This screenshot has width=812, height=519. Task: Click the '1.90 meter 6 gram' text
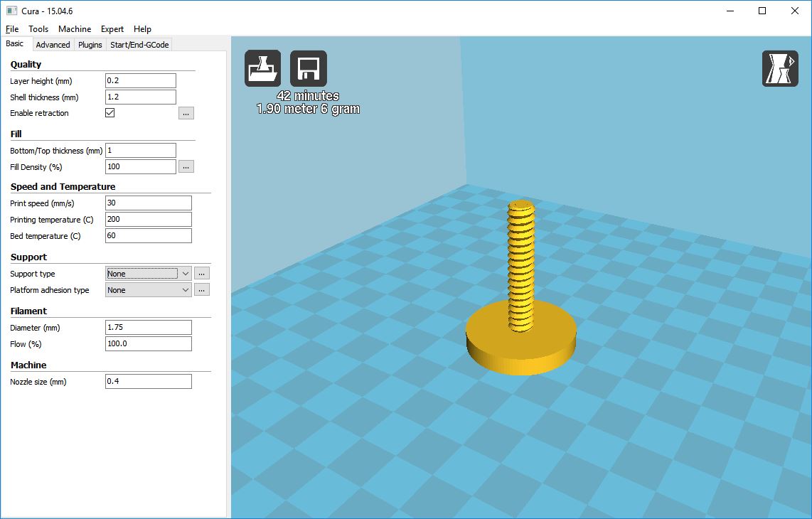[308, 109]
